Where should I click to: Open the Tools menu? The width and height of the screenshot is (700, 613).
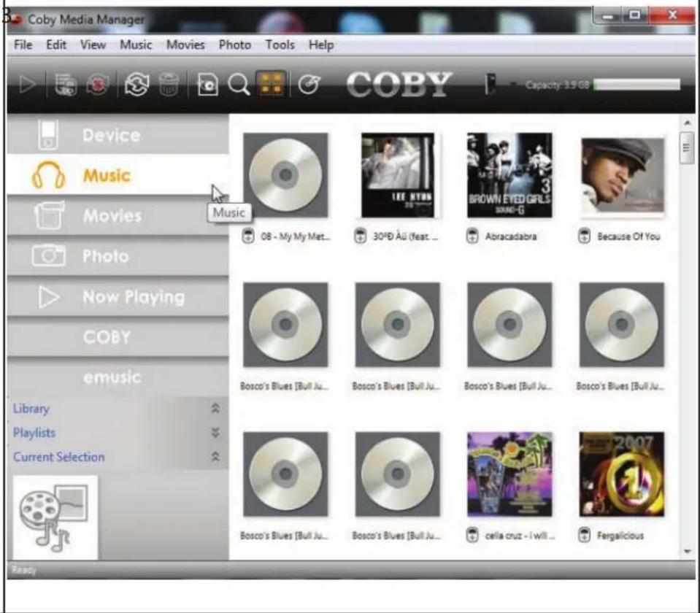tap(280, 45)
